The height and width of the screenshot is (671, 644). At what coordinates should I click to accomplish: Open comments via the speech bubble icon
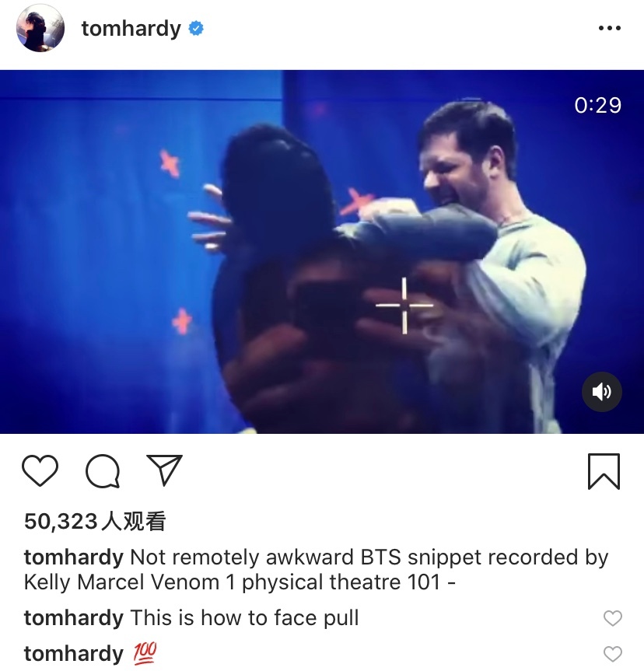103,470
